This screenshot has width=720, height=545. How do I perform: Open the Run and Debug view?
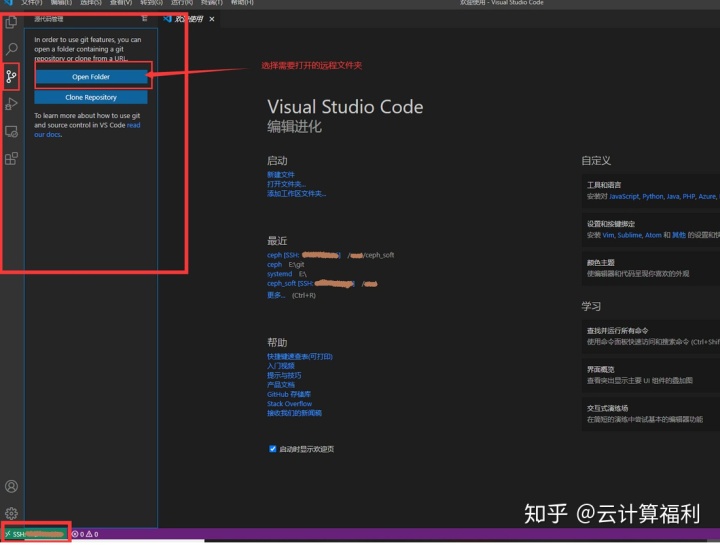[11, 104]
